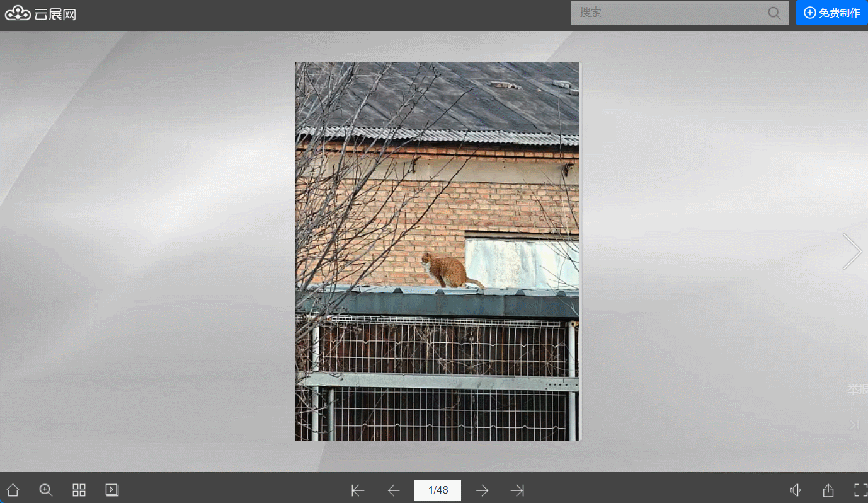
Task: Click the 举报 report link
Action: (857, 390)
